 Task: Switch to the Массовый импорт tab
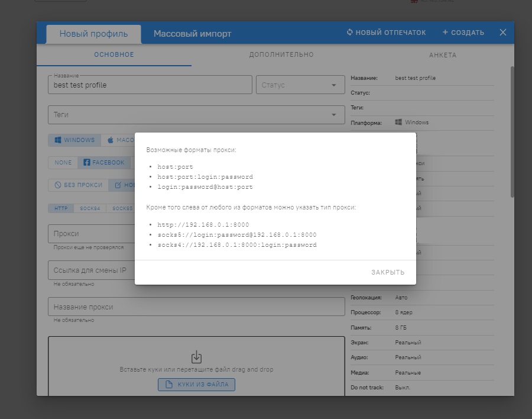click(192, 34)
